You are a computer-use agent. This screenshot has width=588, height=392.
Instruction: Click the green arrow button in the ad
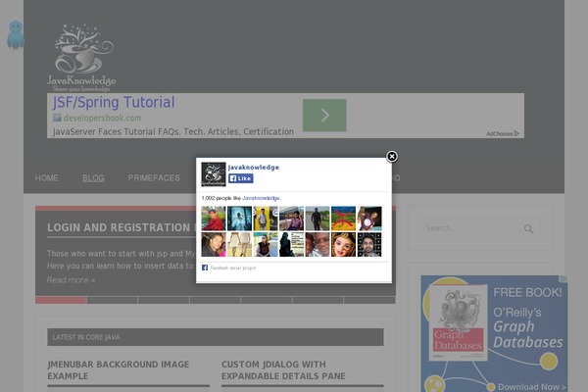(x=324, y=116)
